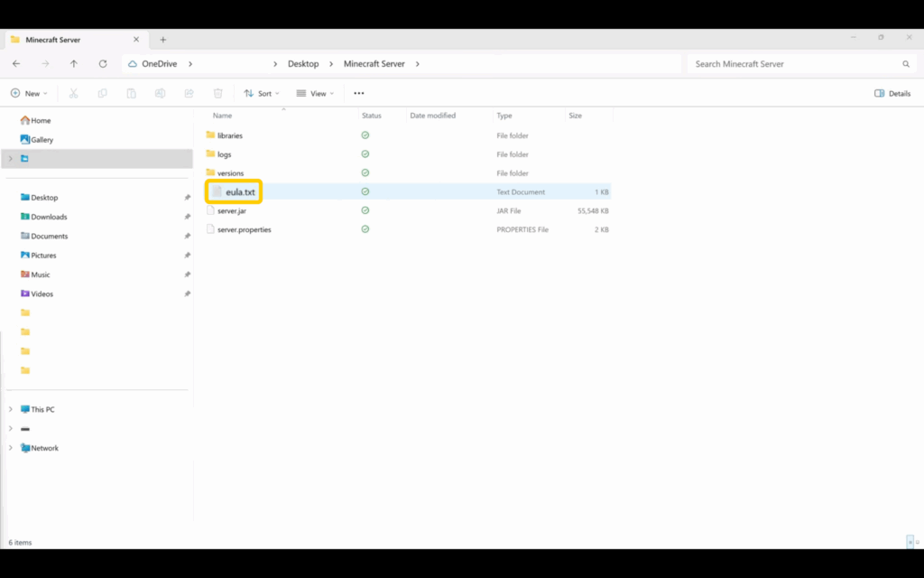Open Gallery in the navigation pane
Image resolution: width=924 pixels, height=578 pixels.
[x=36, y=140]
